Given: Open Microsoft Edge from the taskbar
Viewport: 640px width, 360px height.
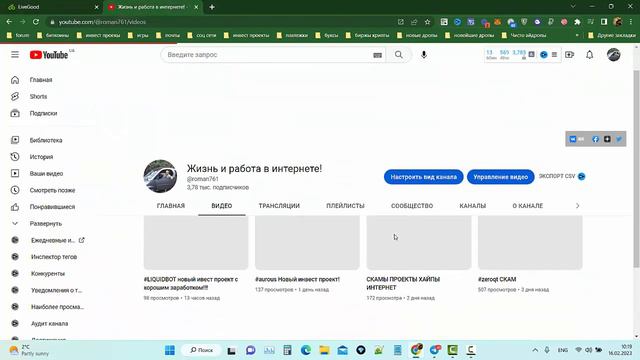Looking at the screenshot, I should point(306,350).
